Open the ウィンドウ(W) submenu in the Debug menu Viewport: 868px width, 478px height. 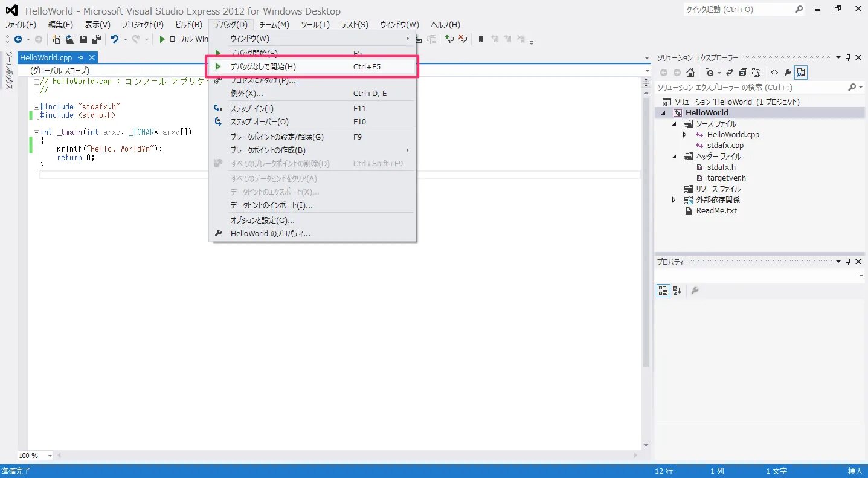tap(312, 39)
